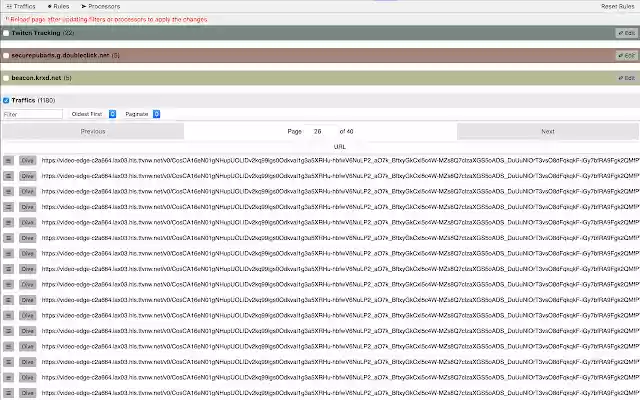Toggle the Twitch Tracking rule checkbox
This screenshot has height=400, width=640.
[6, 33]
